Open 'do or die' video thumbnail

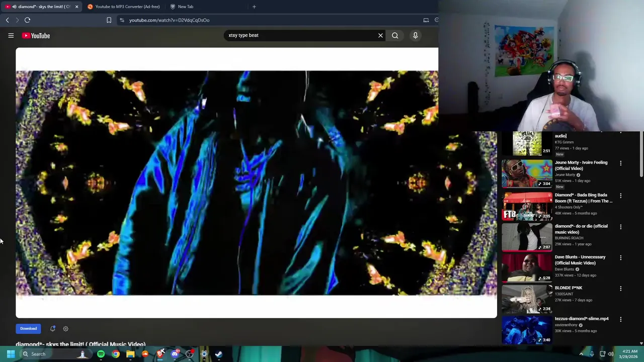click(527, 237)
